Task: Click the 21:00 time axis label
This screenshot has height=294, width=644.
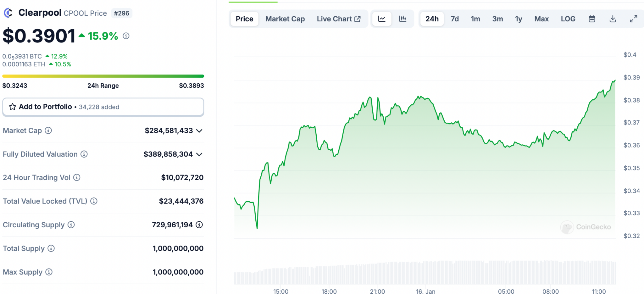Action: pos(377,291)
